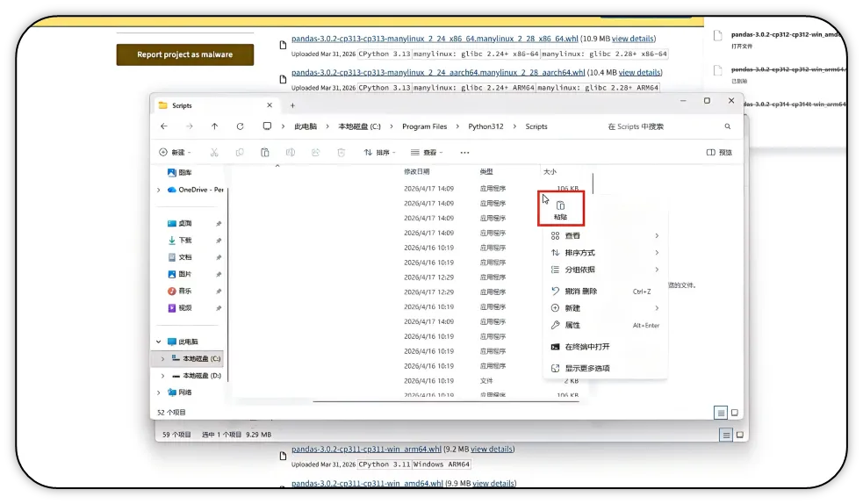Sort by the 大小 column header
The height and width of the screenshot is (504, 863).
point(550,172)
